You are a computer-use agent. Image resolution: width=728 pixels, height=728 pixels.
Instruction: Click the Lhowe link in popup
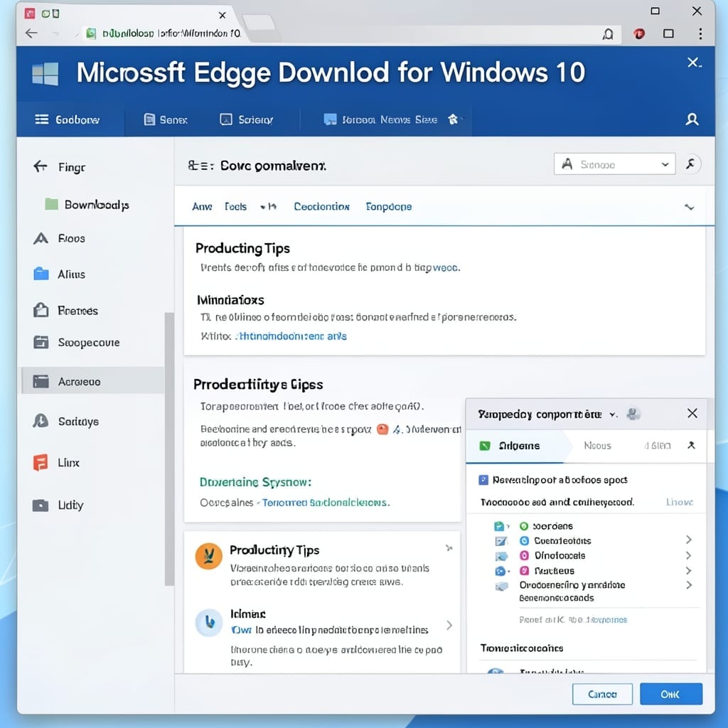click(x=679, y=502)
